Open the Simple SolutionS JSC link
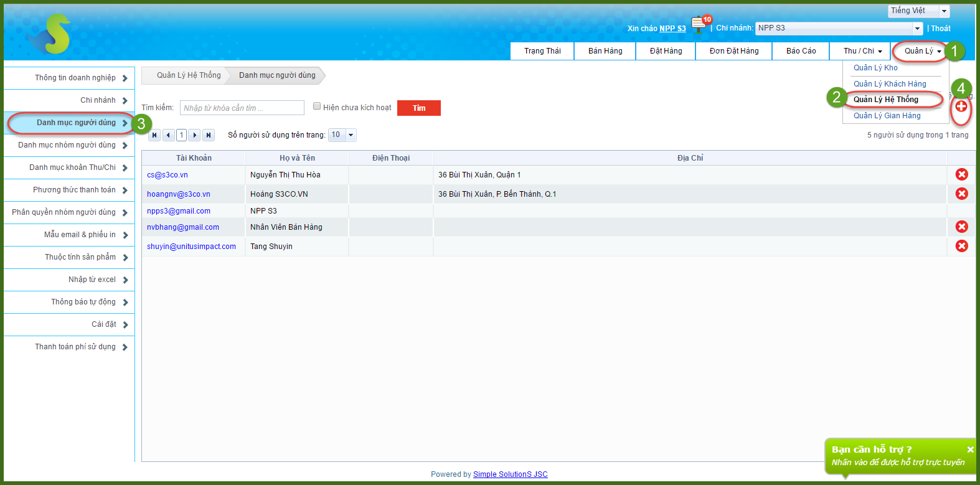Viewport: 980px width, 485px height. coord(510,474)
